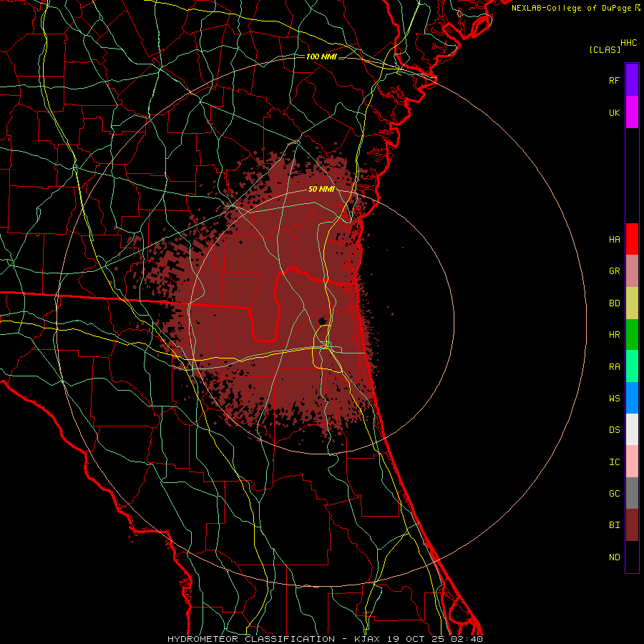Click the BI dark red legend swatch
The image size is (644, 644).
coord(632,525)
